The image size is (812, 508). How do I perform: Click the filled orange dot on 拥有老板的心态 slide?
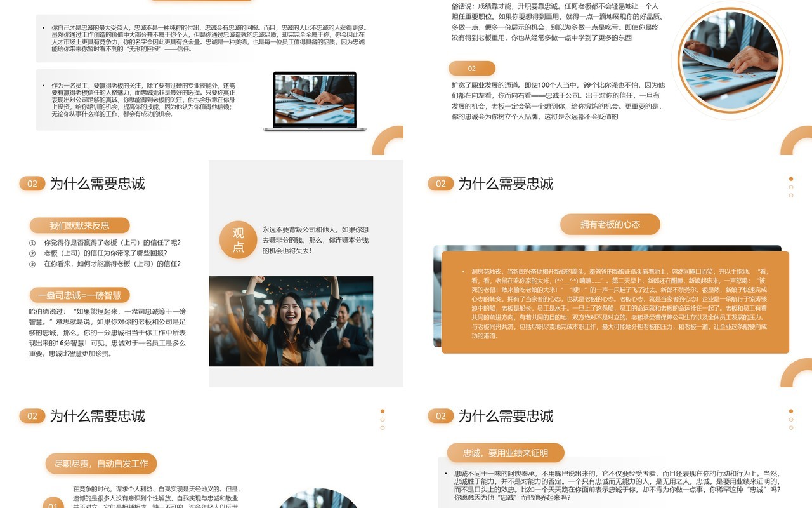[x=791, y=179]
